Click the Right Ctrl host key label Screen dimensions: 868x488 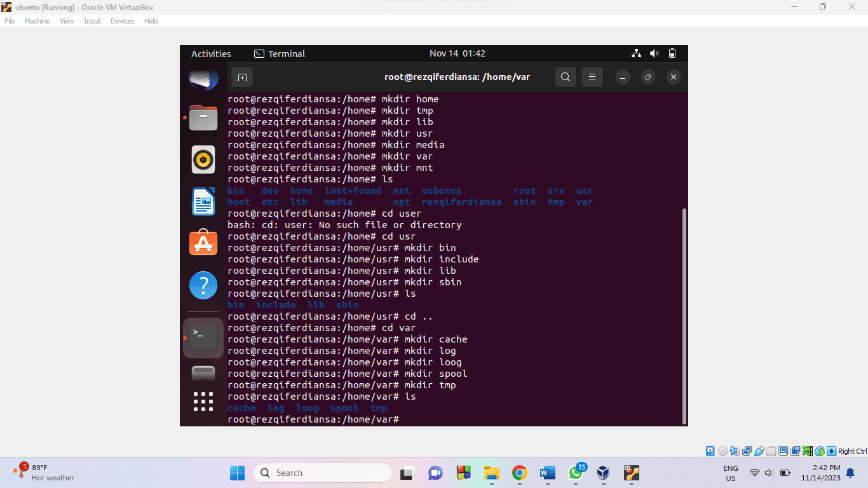pos(852,451)
